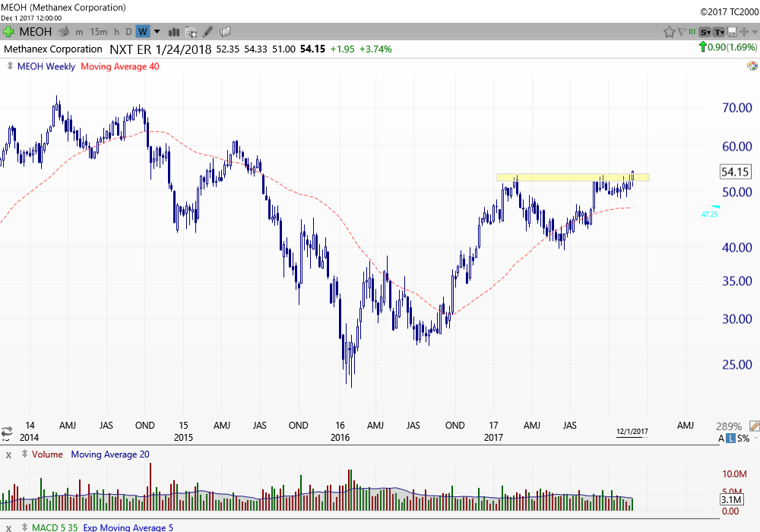This screenshot has height=532, width=760.
Task: Open the T dropdown menu
Action: pyautogui.click(x=719, y=32)
